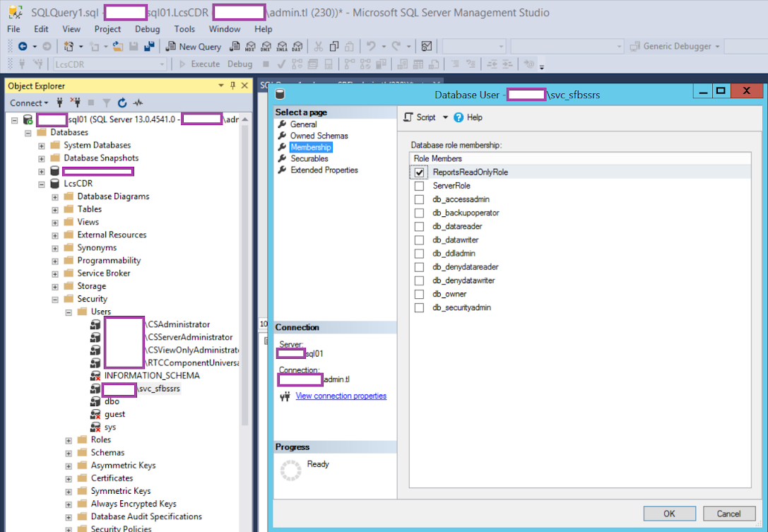Click the toolbar overflow options arrow
Screen dimensions: 768x532
point(542,67)
